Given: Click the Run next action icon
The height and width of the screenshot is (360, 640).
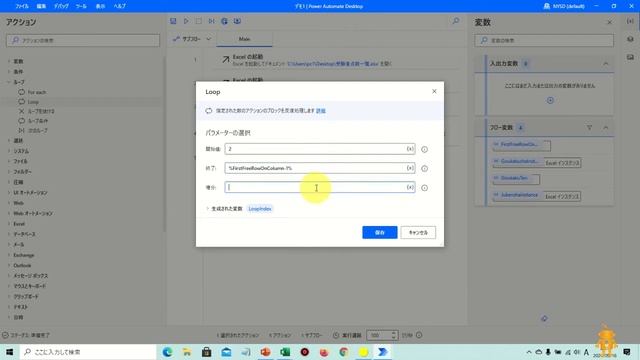Looking at the screenshot, I should [x=211, y=21].
